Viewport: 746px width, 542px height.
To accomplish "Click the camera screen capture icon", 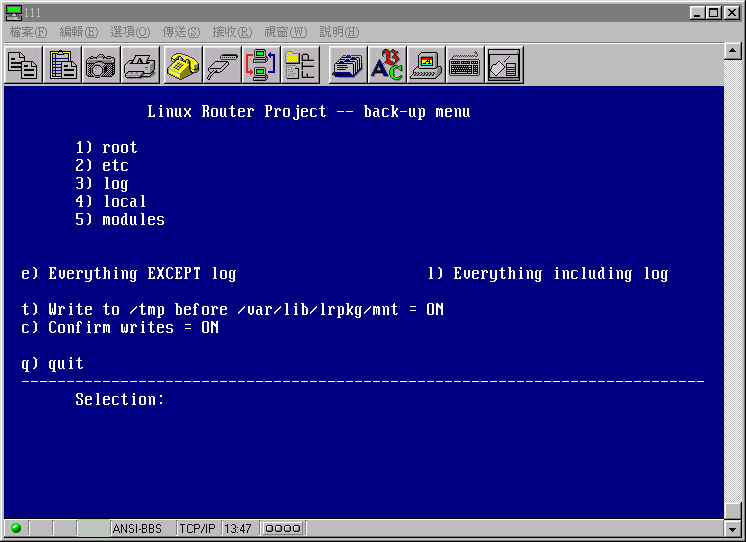I will point(101,65).
